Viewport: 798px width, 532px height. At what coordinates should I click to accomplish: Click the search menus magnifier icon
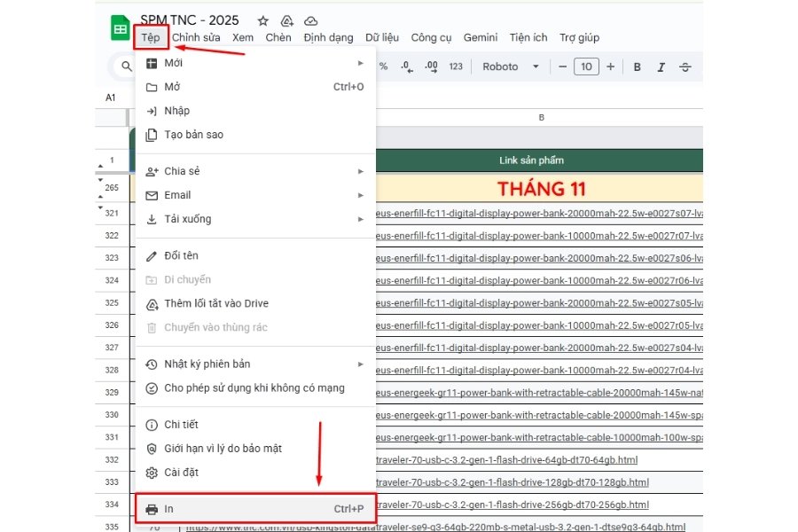125,66
